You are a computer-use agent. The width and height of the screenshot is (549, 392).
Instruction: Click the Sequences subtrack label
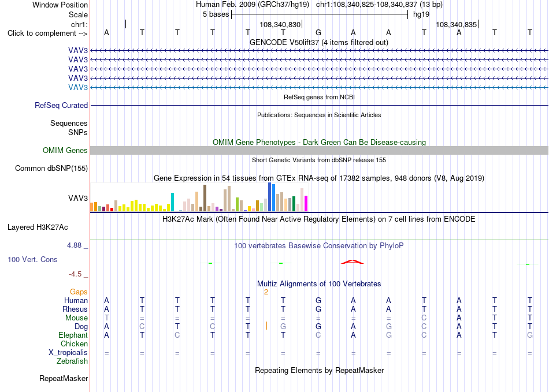tap(69, 123)
